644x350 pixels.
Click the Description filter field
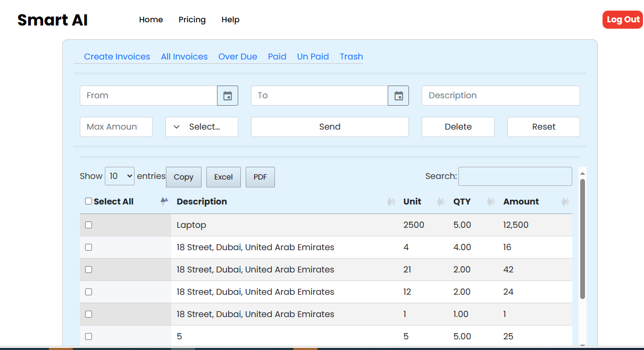[500, 96]
